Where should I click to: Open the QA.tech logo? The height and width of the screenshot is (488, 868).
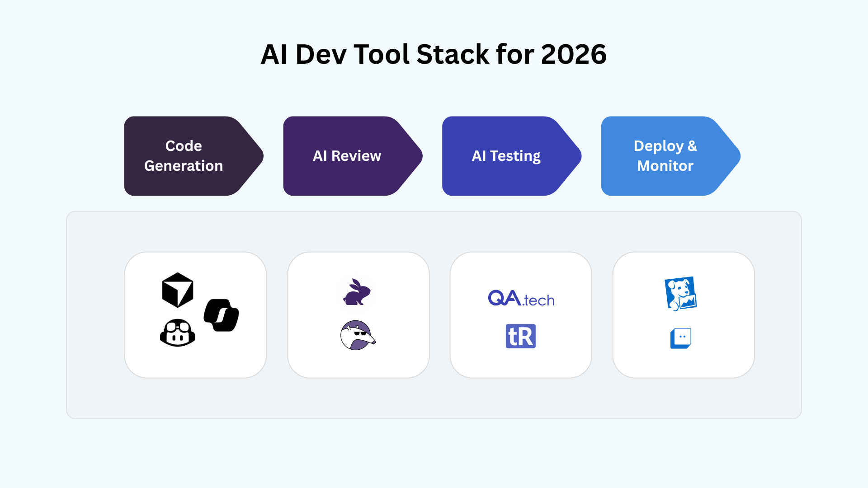click(x=521, y=298)
